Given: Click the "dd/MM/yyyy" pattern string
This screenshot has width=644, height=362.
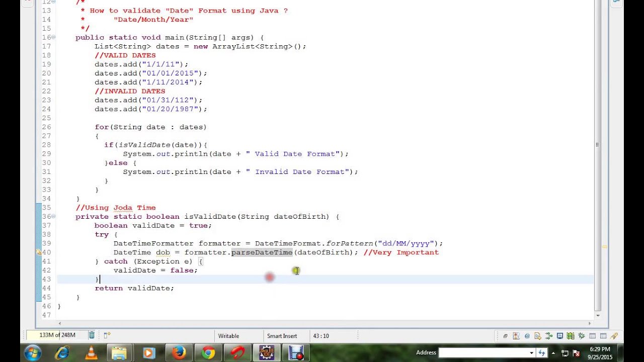Looking at the screenshot, I should click(x=406, y=243).
